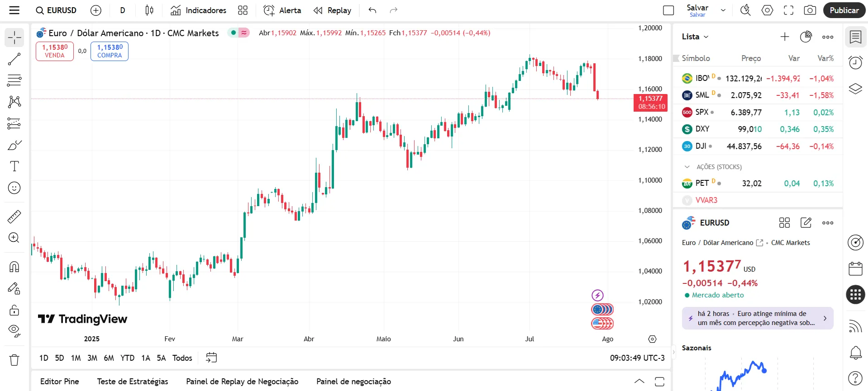Select the 1M date range
The image size is (868, 391).
click(76, 358)
